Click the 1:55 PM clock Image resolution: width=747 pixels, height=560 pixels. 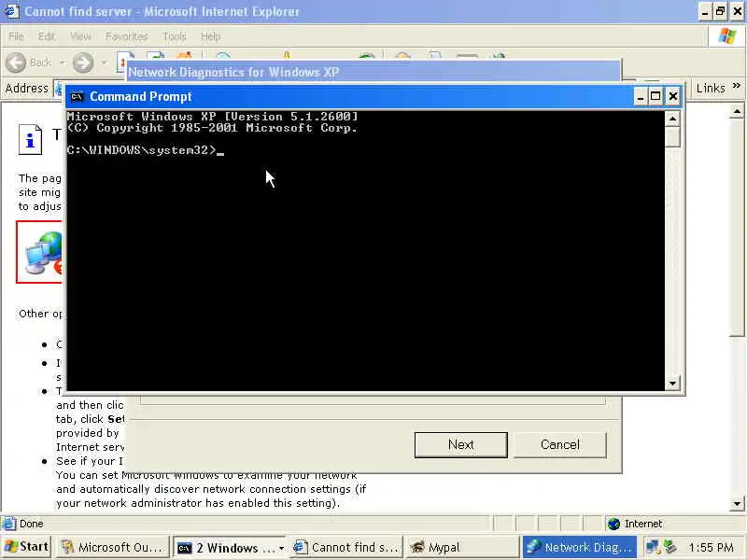pyautogui.click(x=711, y=548)
